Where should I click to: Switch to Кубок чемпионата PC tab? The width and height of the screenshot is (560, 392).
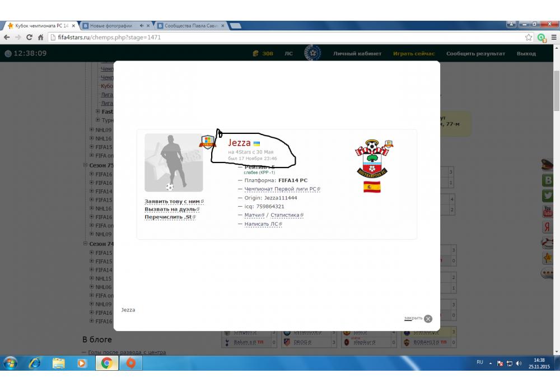[41, 26]
